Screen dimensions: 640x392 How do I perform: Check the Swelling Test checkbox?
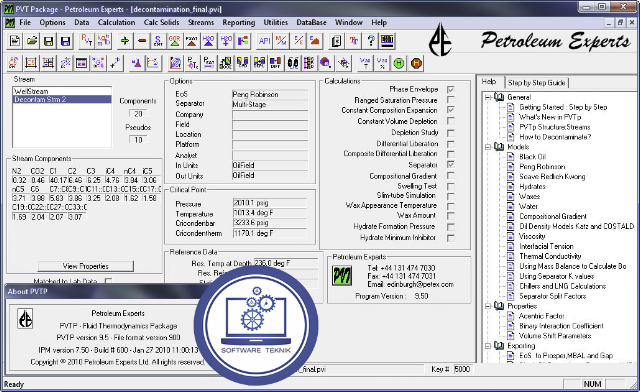tap(451, 186)
